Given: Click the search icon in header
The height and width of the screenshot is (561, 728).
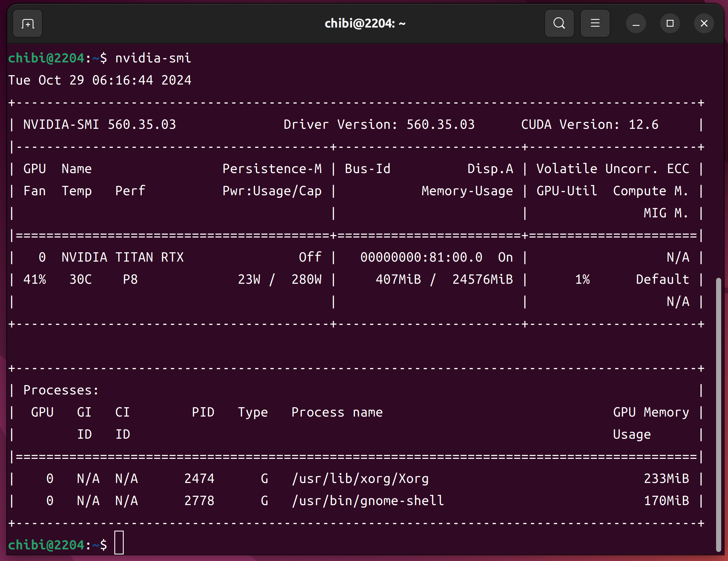Looking at the screenshot, I should click(x=559, y=24).
